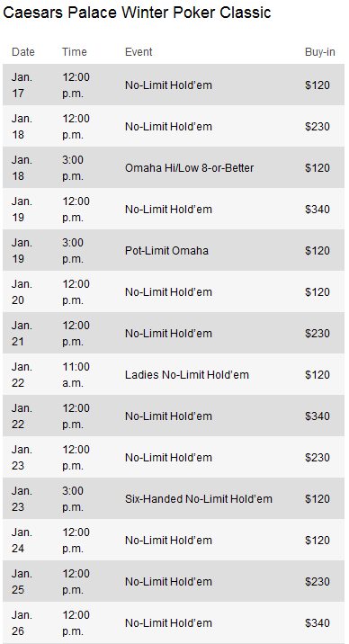Viewport: 349px width, 644px height.
Task: Click the Jan. 17 date cell
Action: click(x=22, y=85)
